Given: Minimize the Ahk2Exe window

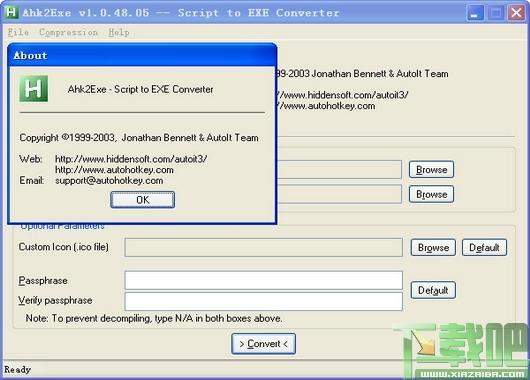Looking at the screenshot, I should click(x=475, y=13).
